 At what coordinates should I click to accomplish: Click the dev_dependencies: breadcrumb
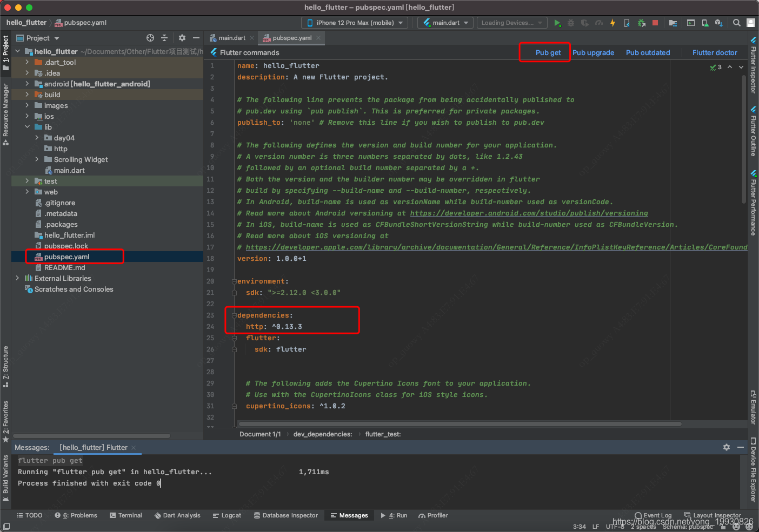coord(323,434)
